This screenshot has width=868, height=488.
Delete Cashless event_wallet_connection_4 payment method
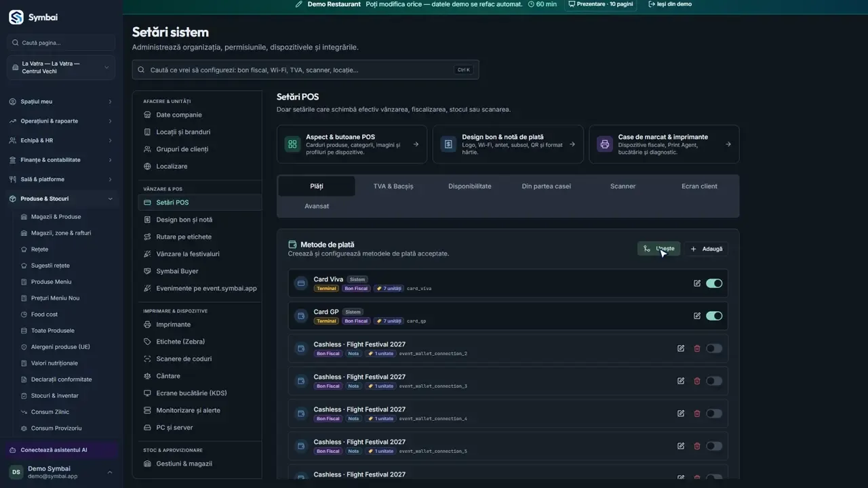(697, 413)
